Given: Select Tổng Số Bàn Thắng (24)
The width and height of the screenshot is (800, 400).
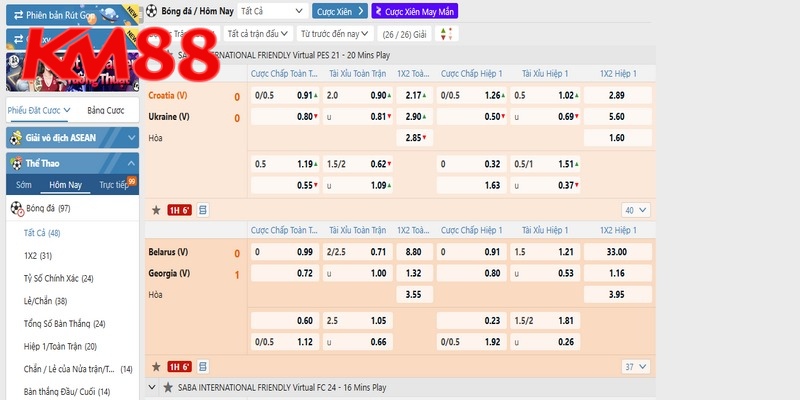Looking at the screenshot, I should click(64, 323).
